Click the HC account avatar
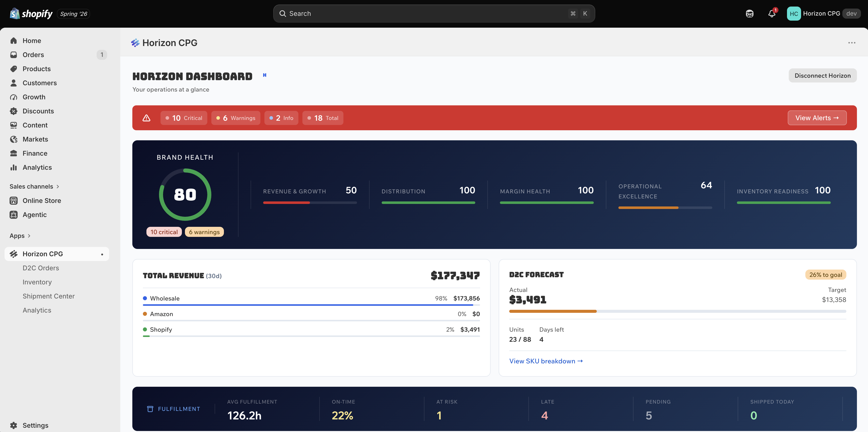This screenshot has width=868, height=432. (794, 14)
